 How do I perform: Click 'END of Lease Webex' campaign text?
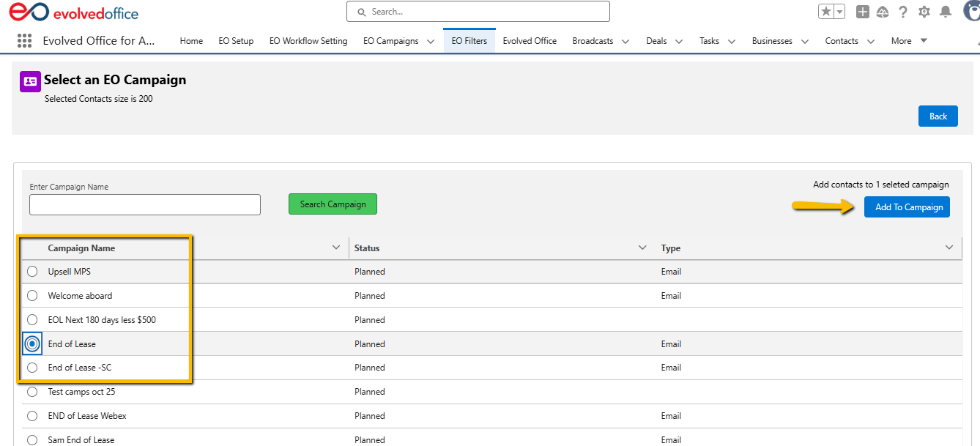pos(87,416)
